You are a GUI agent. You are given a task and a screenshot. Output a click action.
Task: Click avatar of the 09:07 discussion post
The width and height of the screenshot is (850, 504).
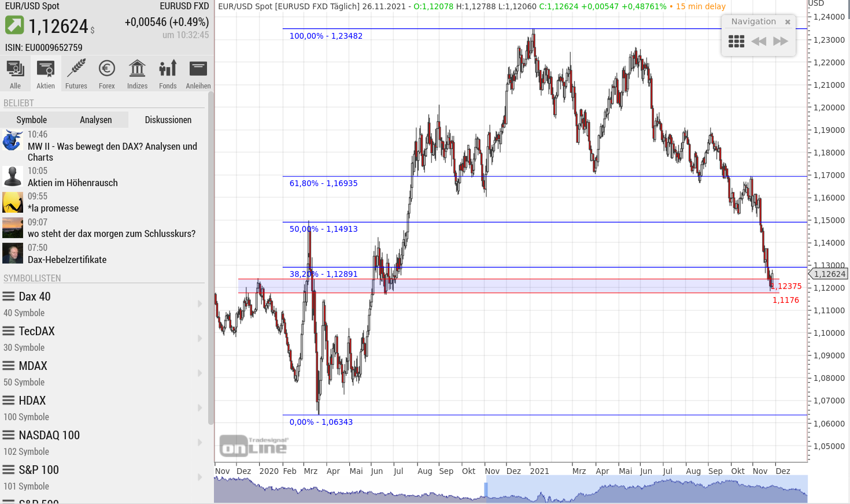(x=13, y=228)
